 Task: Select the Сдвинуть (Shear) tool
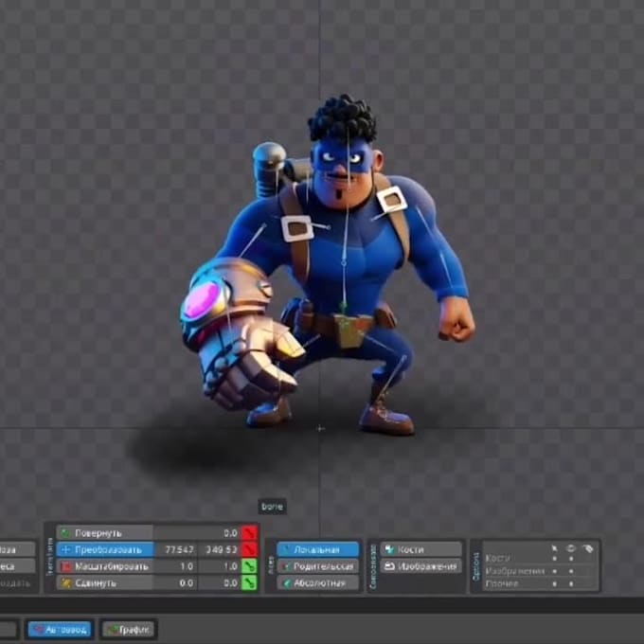105,582
